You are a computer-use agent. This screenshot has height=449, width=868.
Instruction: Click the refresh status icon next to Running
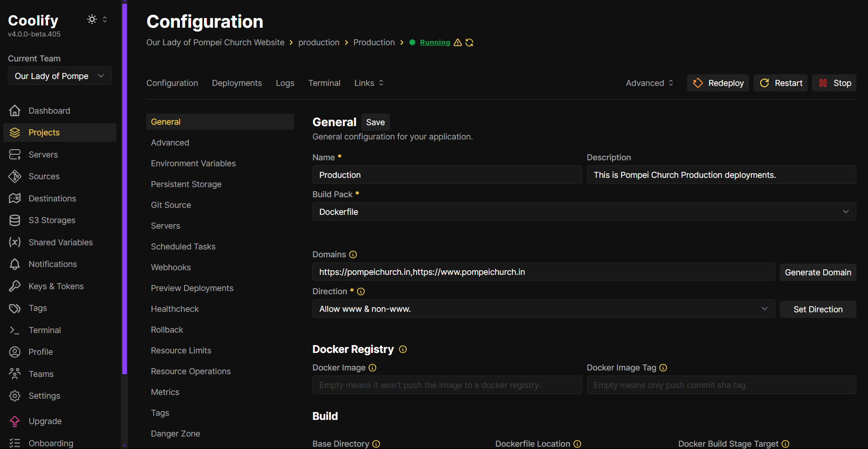click(469, 42)
